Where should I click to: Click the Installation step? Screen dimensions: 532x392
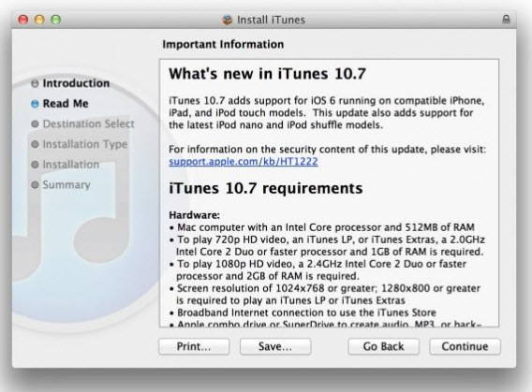click(71, 165)
